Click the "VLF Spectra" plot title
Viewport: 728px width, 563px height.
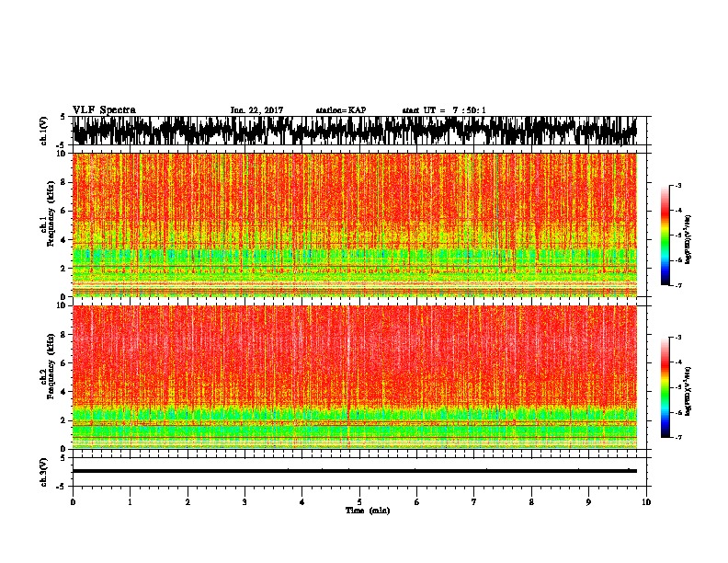pos(104,110)
